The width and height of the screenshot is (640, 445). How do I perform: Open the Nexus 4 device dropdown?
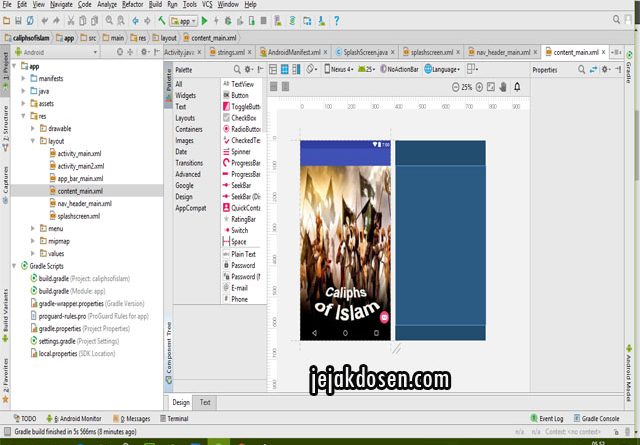[x=338, y=69]
